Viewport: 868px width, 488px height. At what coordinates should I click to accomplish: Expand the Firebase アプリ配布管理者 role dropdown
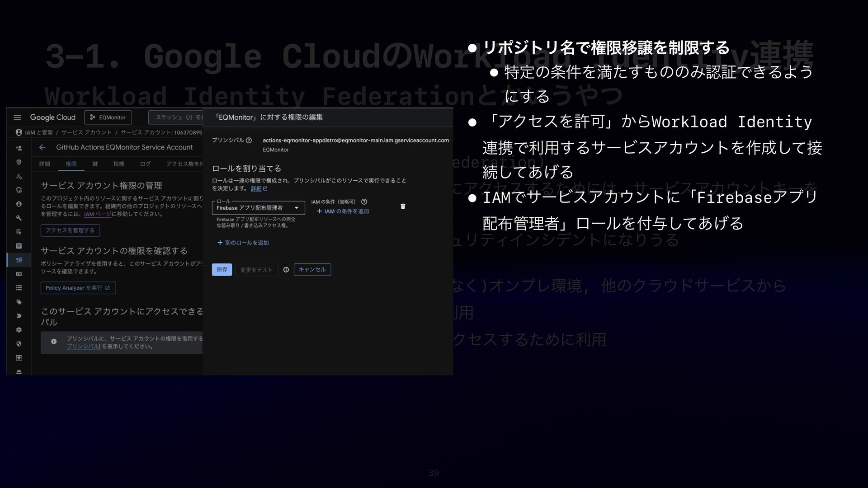258,208
